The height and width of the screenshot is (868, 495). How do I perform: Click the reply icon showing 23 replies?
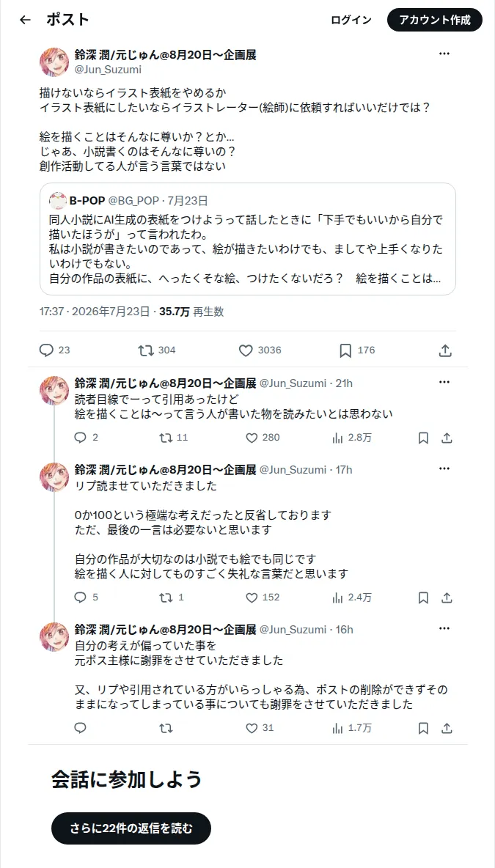[x=46, y=350]
